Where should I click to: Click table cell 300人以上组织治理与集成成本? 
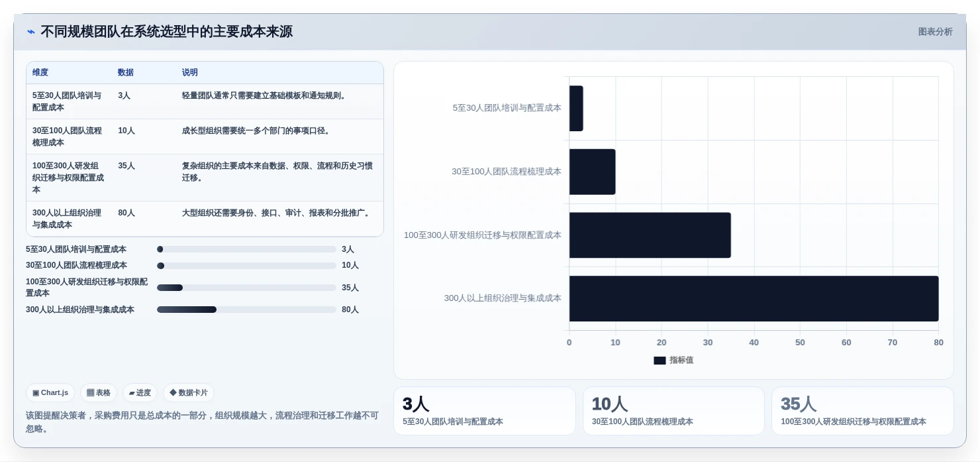[68, 219]
